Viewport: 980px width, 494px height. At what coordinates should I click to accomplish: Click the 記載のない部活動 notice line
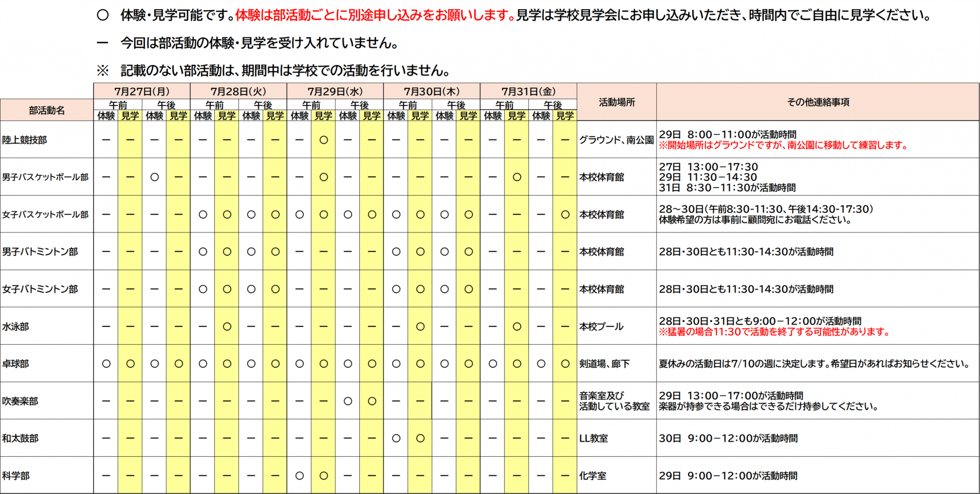[286, 70]
